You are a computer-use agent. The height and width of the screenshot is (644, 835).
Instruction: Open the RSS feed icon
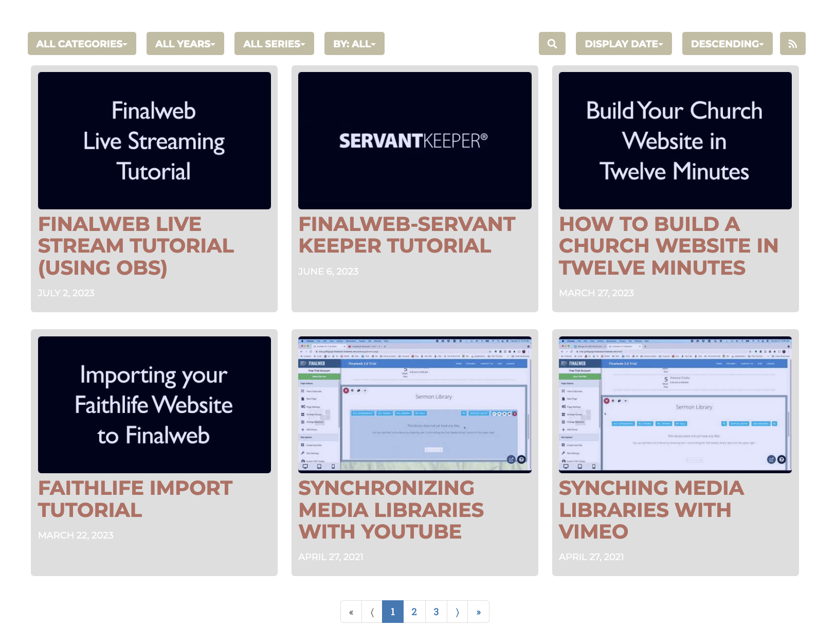pos(792,44)
